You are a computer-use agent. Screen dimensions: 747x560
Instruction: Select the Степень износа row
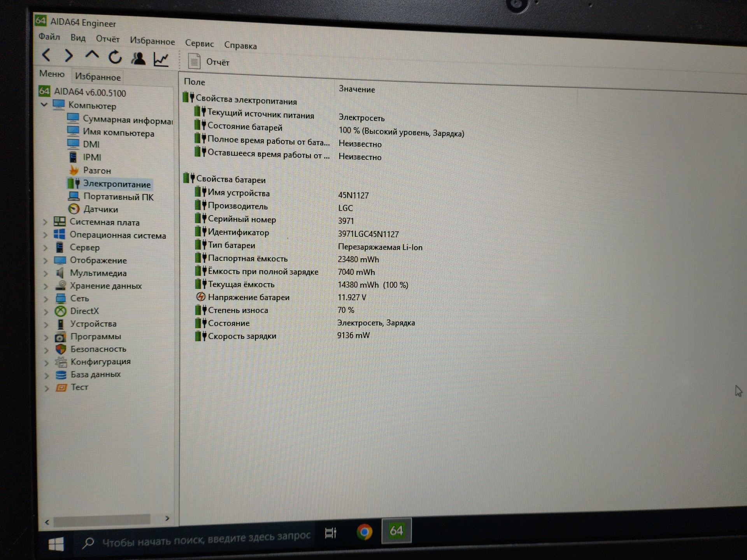275,310
